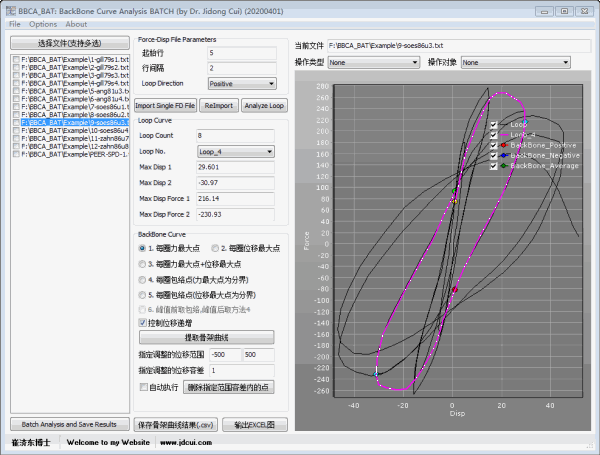Click the 提取骨架曲线 button
Image resolution: width=600 pixels, height=455 pixels.
207,338
